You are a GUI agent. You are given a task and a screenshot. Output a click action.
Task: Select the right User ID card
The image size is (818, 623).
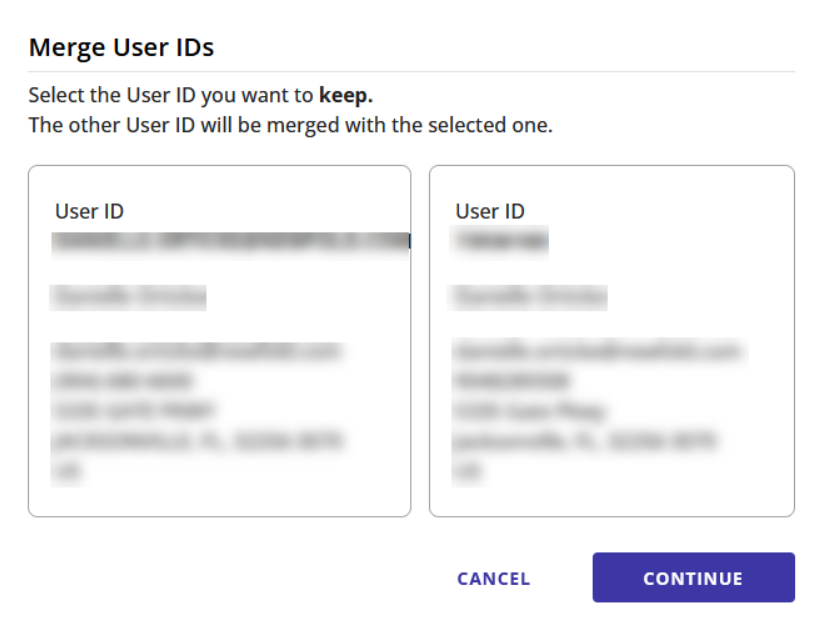(608, 340)
